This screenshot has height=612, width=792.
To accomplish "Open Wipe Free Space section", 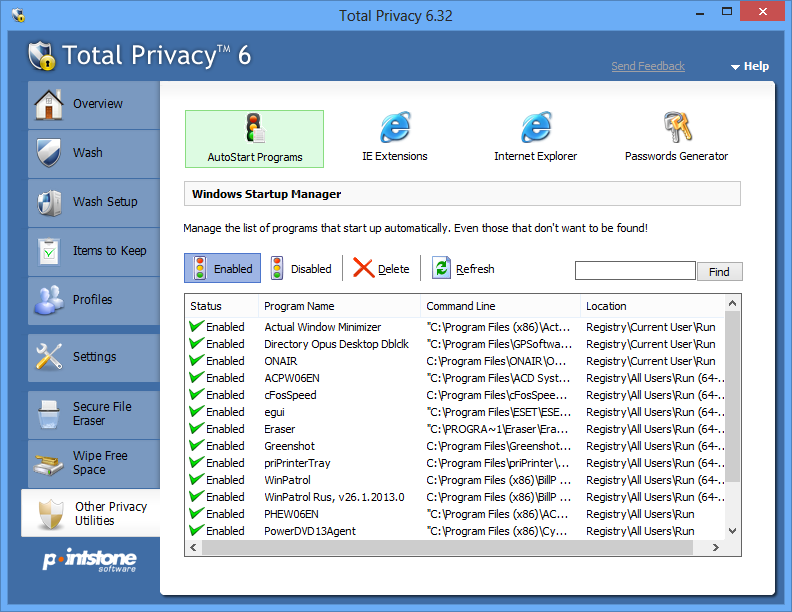I will tap(94, 463).
